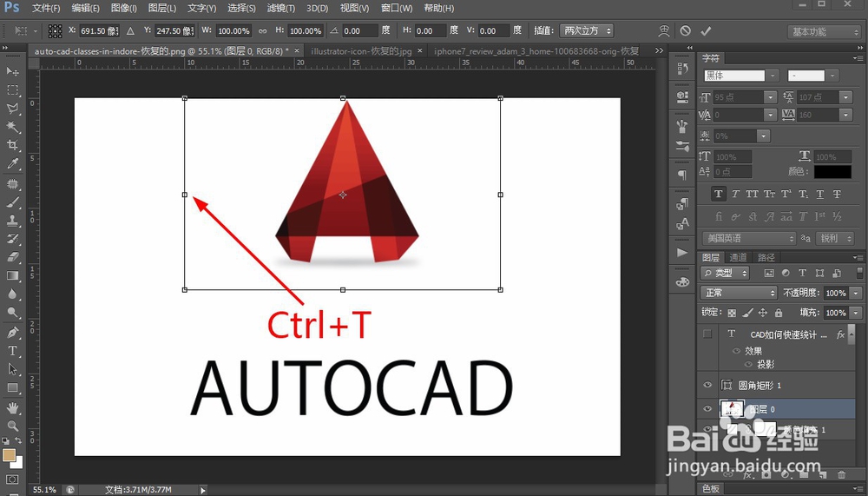Click the black text color swatch

832,172
